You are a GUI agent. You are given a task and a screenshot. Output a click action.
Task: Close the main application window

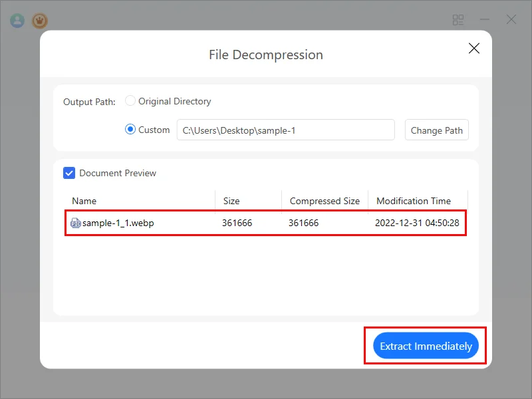click(511, 20)
